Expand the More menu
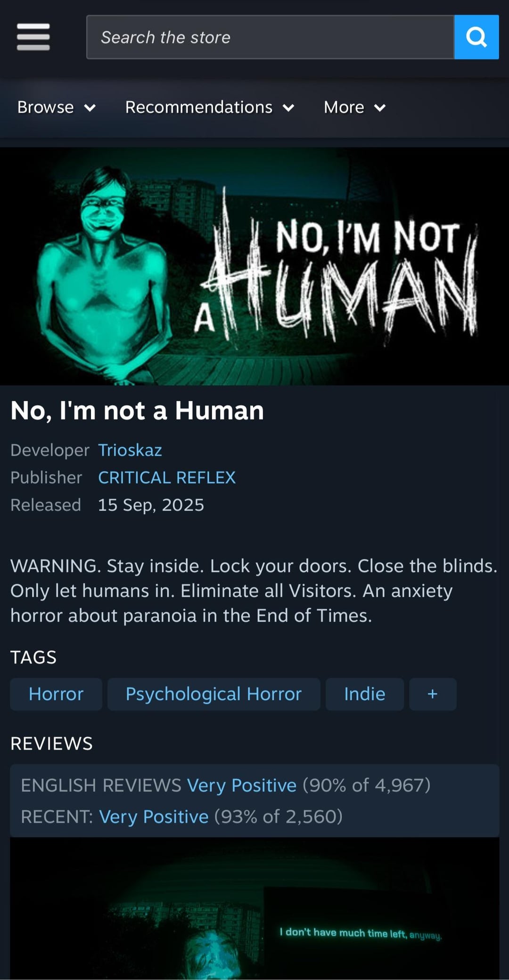 (355, 107)
